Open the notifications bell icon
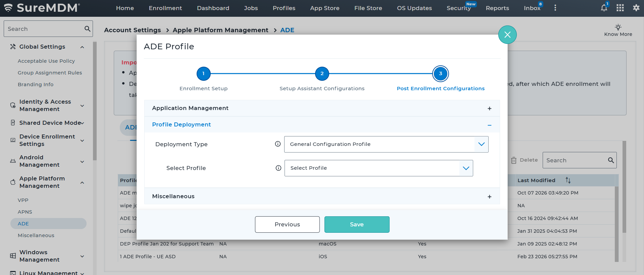 [604, 8]
